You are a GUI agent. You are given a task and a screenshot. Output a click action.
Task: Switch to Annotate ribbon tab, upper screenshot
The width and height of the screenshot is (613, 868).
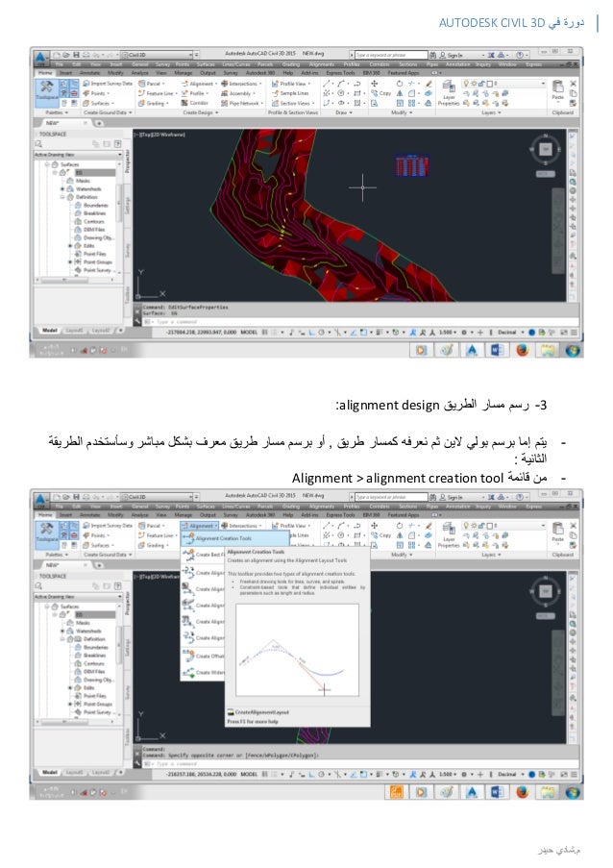[89, 73]
